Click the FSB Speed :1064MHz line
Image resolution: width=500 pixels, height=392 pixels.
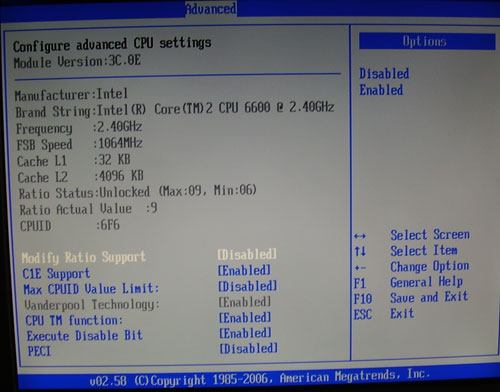click(x=80, y=144)
